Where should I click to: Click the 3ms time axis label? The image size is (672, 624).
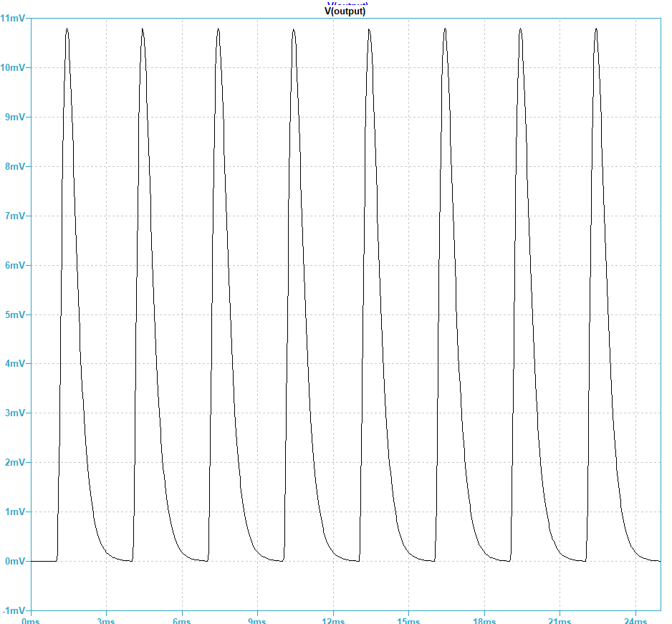point(106,620)
